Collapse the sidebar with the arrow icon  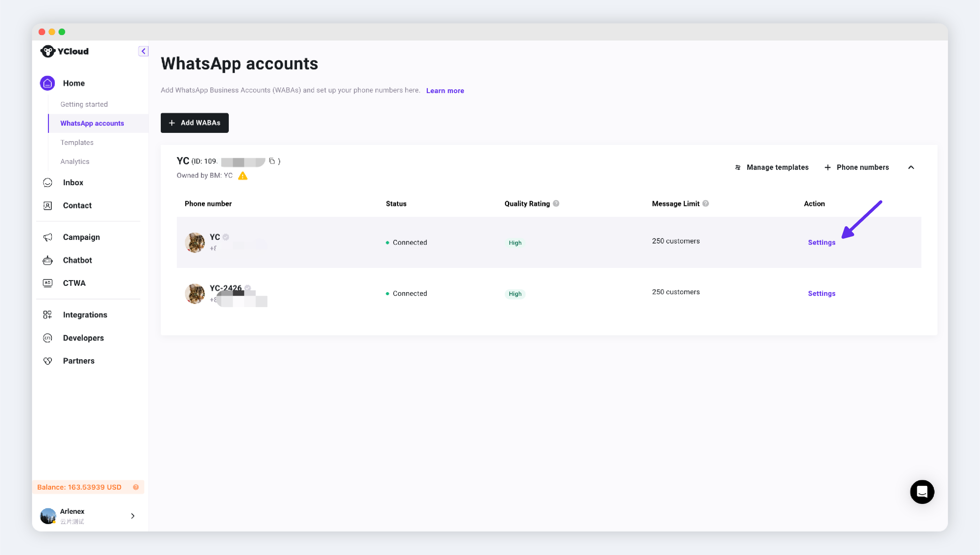coord(143,51)
